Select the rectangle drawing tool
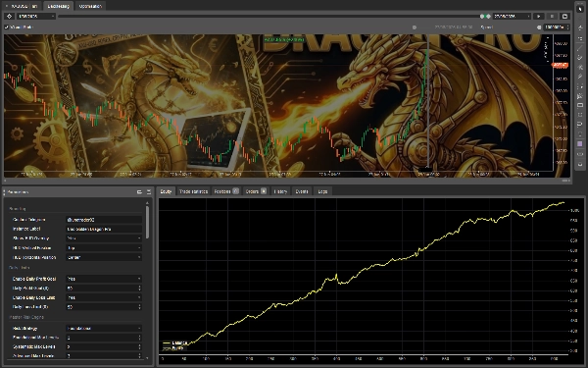The height and width of the screenshot is (368, 588). [x=580, y=106]
